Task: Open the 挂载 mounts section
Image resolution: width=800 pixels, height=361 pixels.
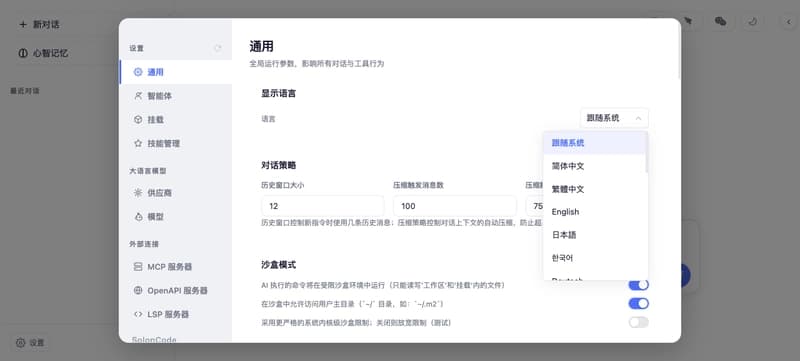Action: point(176,119)
